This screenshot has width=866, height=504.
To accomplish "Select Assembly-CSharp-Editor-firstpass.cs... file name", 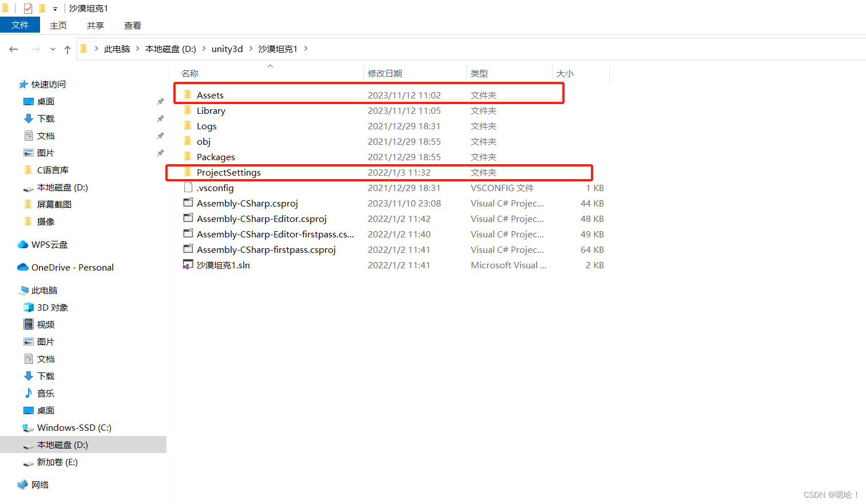I will pyautogui.click(x=275, y=234).
